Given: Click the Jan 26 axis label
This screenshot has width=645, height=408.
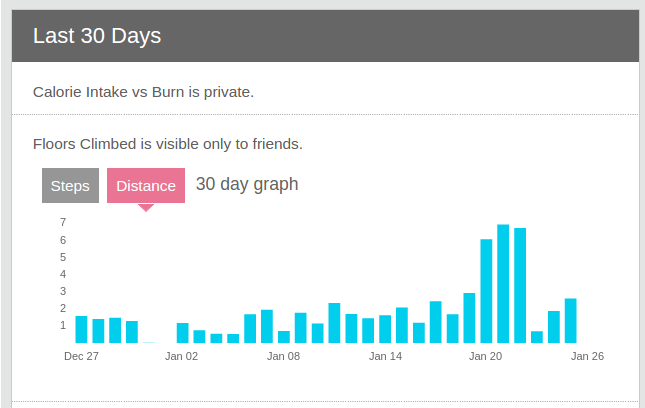Looking at the screenshot, I should pyautogui.click(x=587, y=356).
